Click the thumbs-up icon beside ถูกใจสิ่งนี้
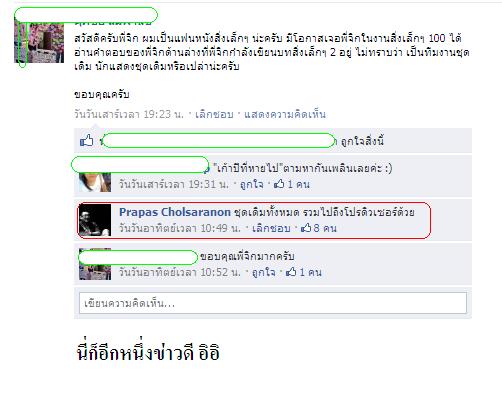Screen dimensions: 502x403 87,140
